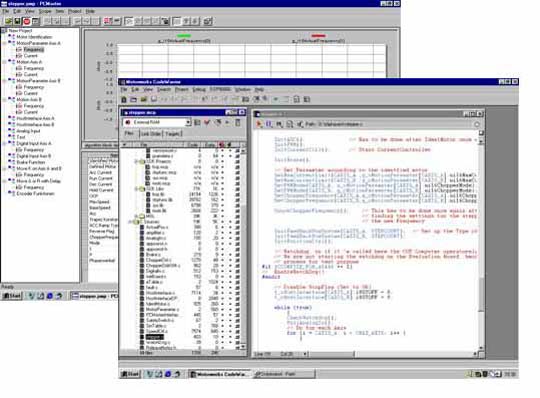The image size is (540, 398).
Task: Open the Project menu in CodeWarrior
Action: point(181,90)
